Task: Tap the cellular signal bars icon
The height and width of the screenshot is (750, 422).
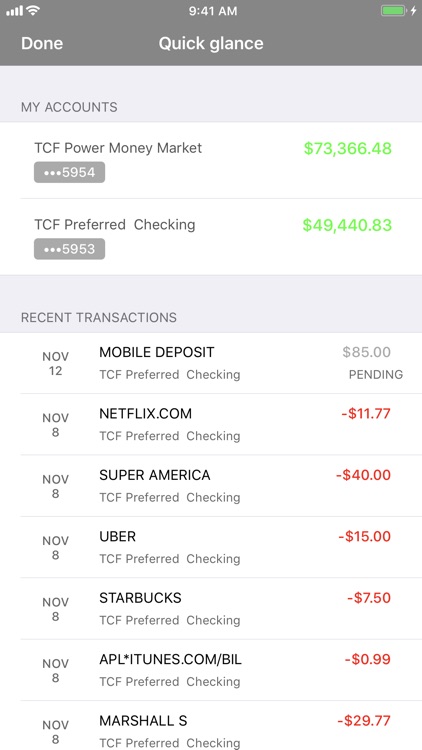Action: [14, 11]
